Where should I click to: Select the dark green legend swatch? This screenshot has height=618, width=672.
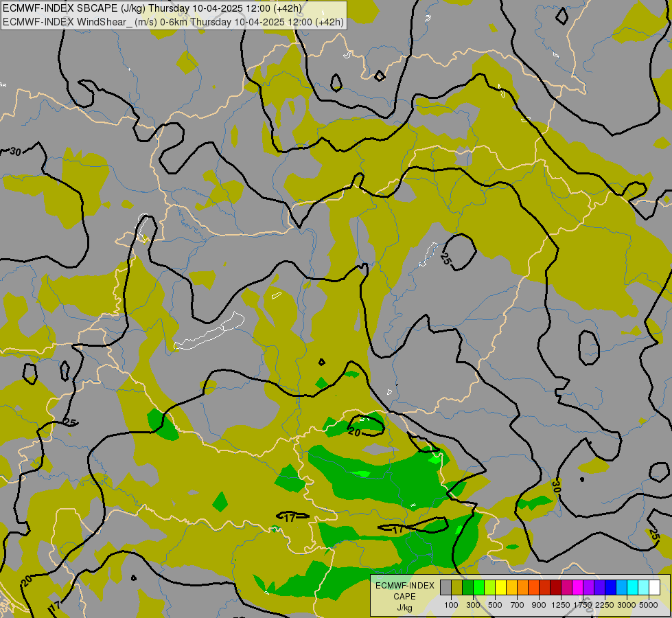pos(467,587)
